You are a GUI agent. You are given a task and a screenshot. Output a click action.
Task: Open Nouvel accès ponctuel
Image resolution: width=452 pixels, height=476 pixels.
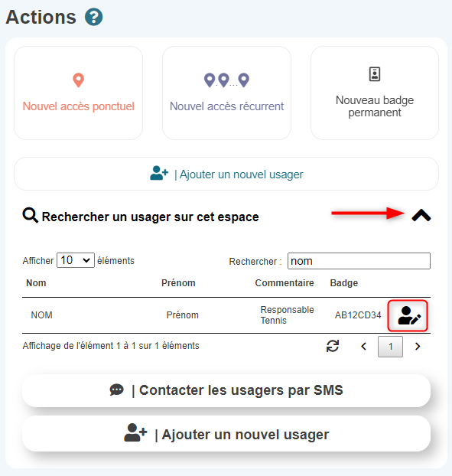pyautogui.click(x=78, y=93)
